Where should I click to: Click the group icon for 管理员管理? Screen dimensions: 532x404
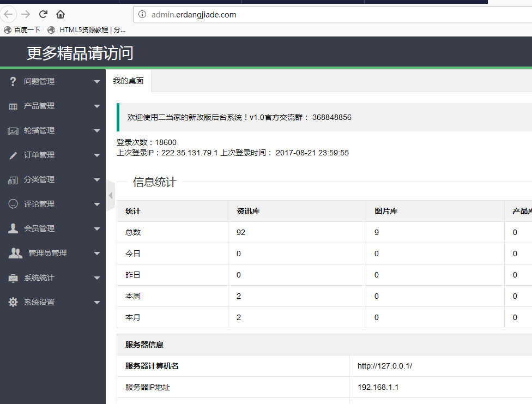[x=15, y=254]
